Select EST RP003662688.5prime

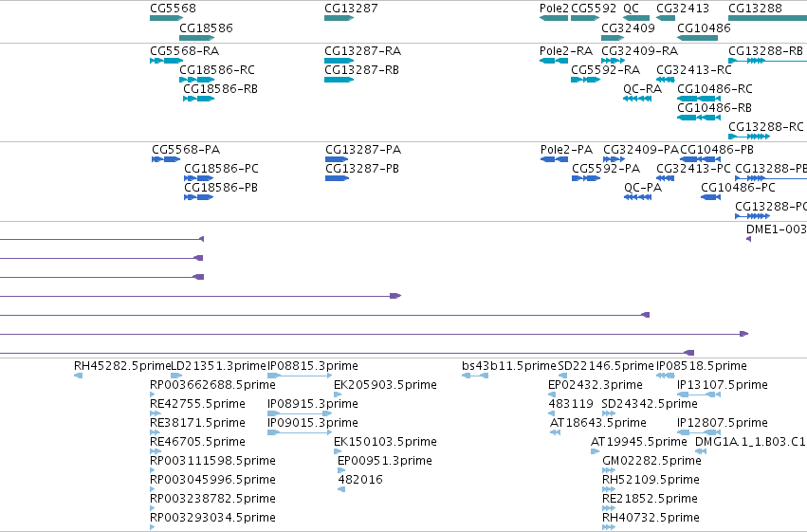pos(212,385)
